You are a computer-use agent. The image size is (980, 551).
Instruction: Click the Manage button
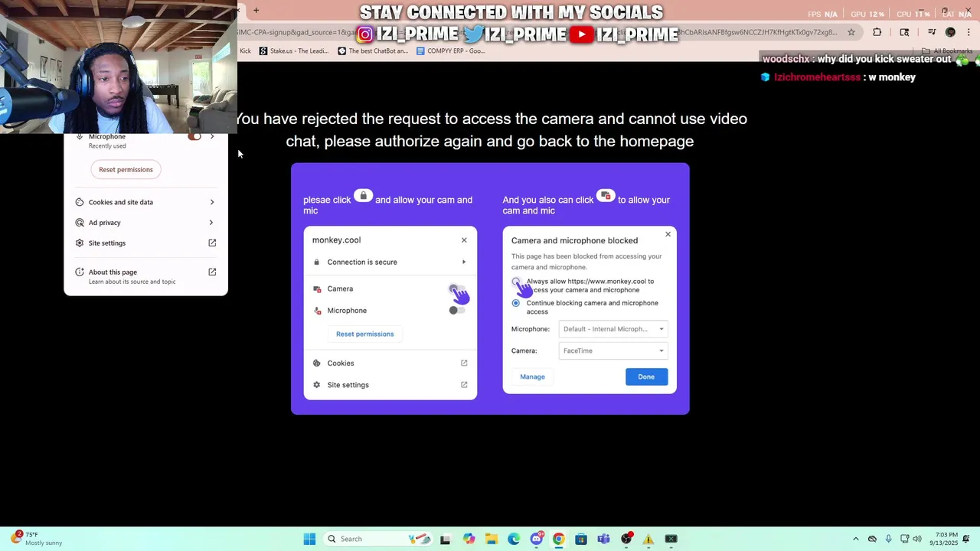(532, 377)
